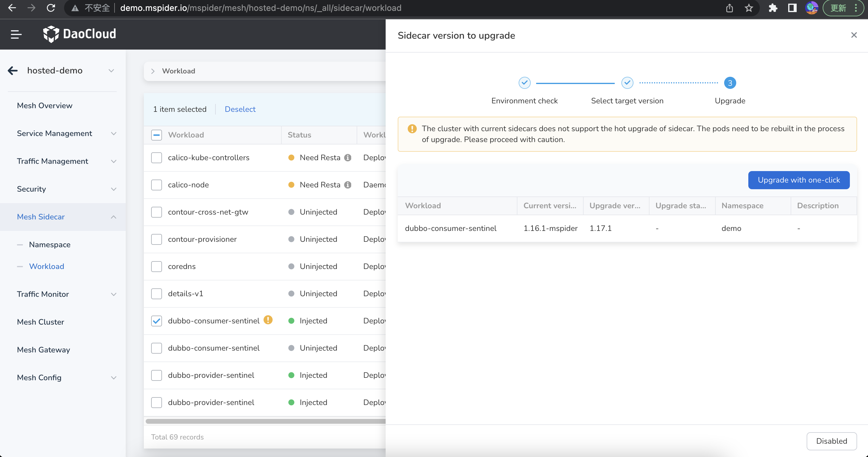Check the uninjected dubbo-consumer-sentinel checkbox
Viewport: 868px width, 457px height.
[156, 348]
